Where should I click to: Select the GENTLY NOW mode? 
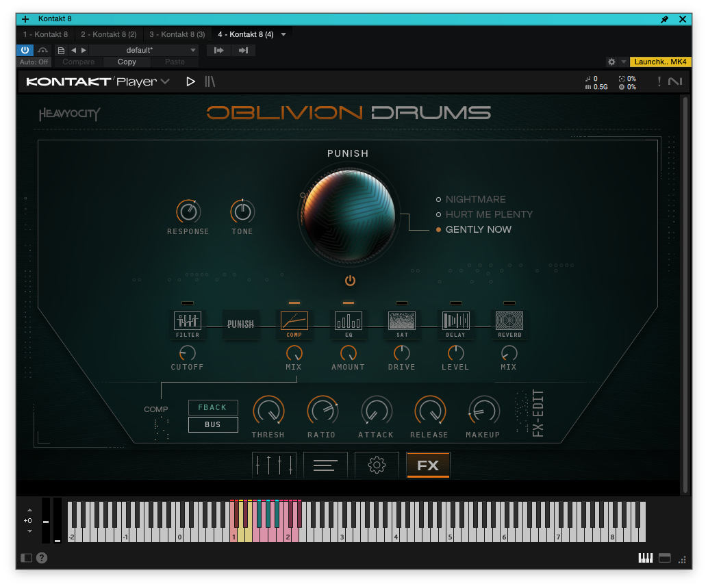(478, 229)
